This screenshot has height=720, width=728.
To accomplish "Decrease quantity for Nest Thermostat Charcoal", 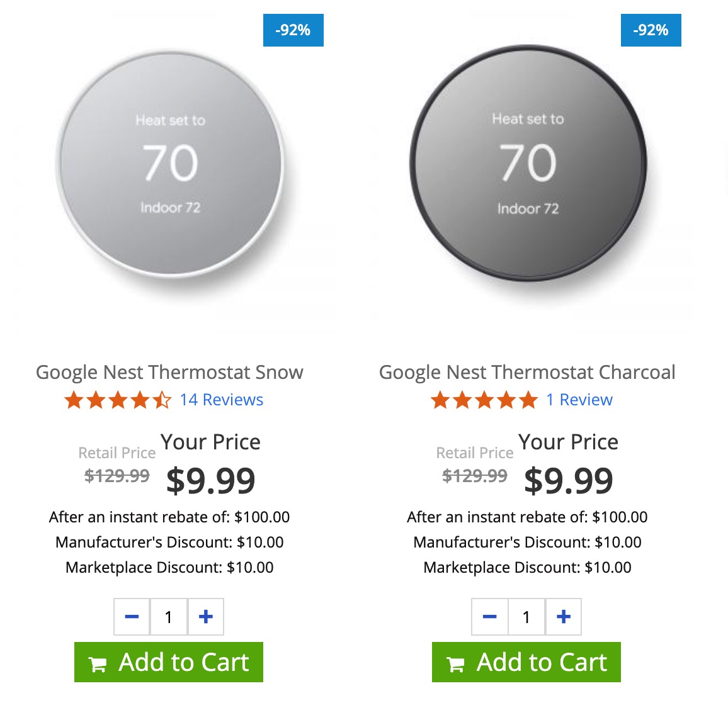I will tap(489, 617).
